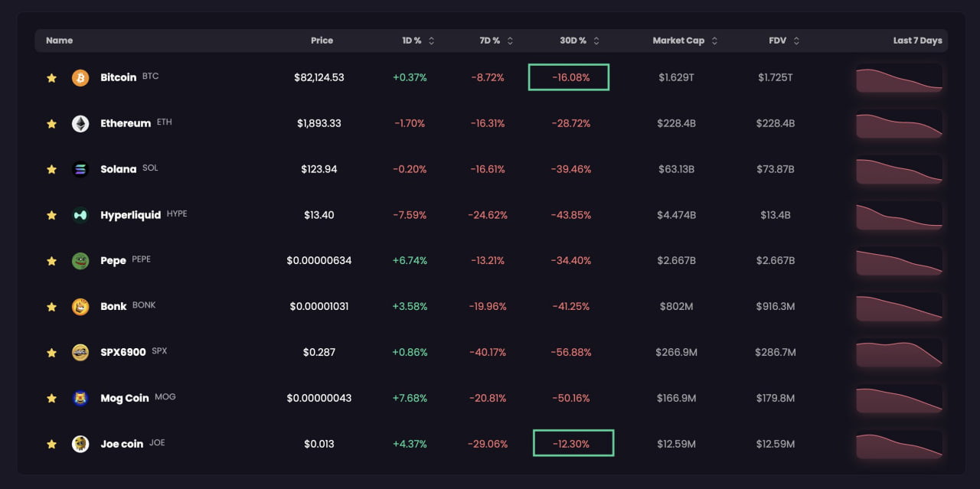Click the Last 7 Days column header
This screenshot has height=489, width=980.
coord(917,41)
